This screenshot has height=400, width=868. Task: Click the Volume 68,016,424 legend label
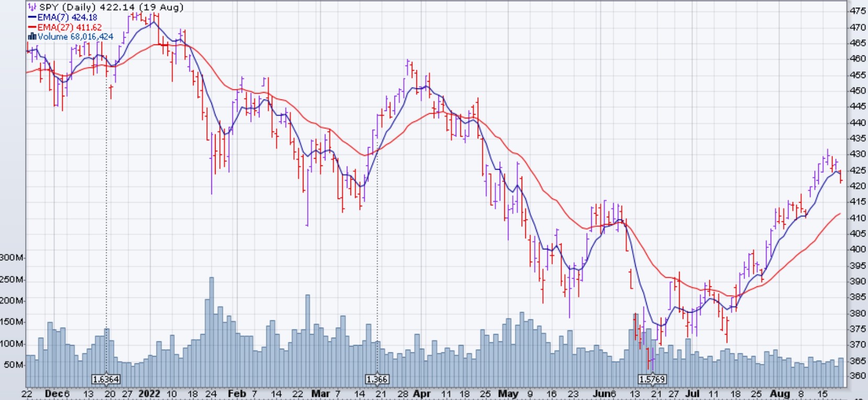click(75, 37)
